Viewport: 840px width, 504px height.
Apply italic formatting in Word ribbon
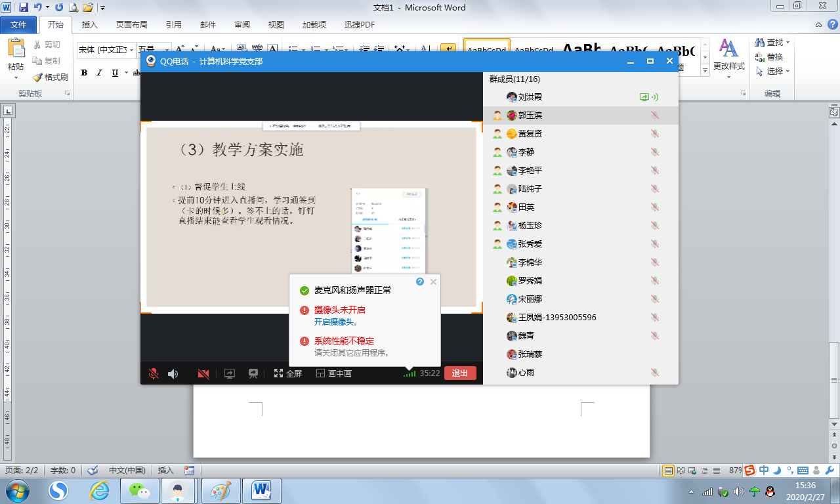click(99, 73)
